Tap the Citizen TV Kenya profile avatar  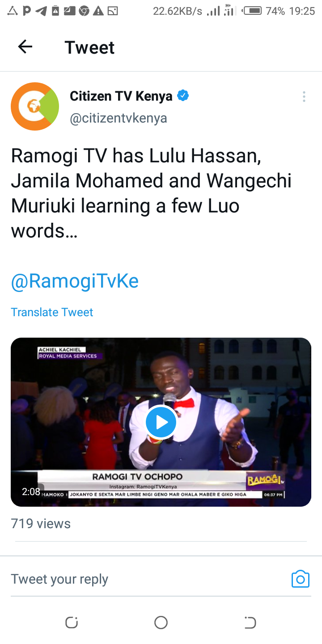tap(35, 106)
